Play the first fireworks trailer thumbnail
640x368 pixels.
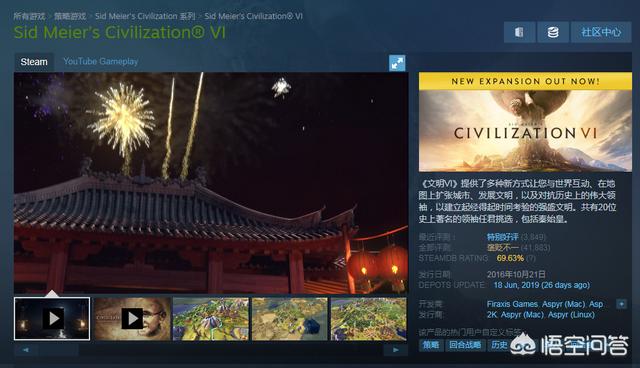[52, 319]
